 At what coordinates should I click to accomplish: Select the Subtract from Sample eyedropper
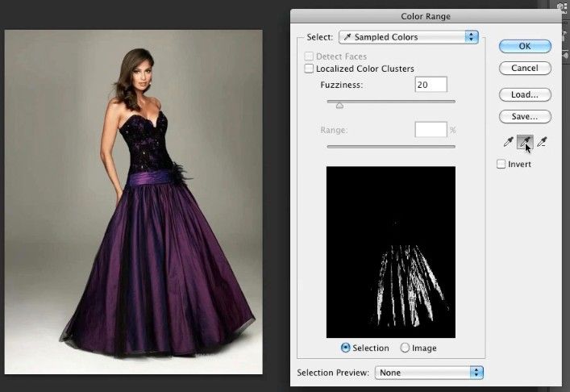(542, 143)
